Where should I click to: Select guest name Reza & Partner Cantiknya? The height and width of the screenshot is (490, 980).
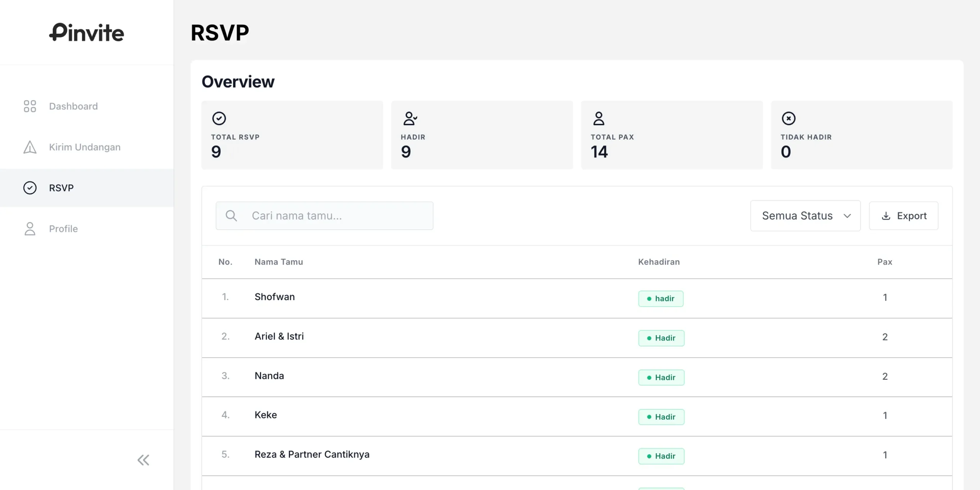[312, 454]
